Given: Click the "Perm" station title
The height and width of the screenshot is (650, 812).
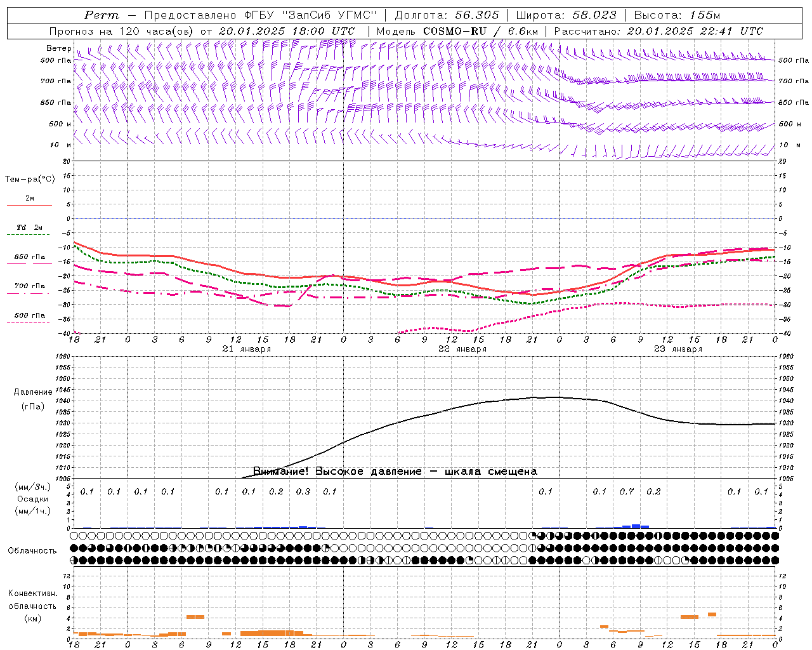Looking at the screenshot, I should [101, 15].
